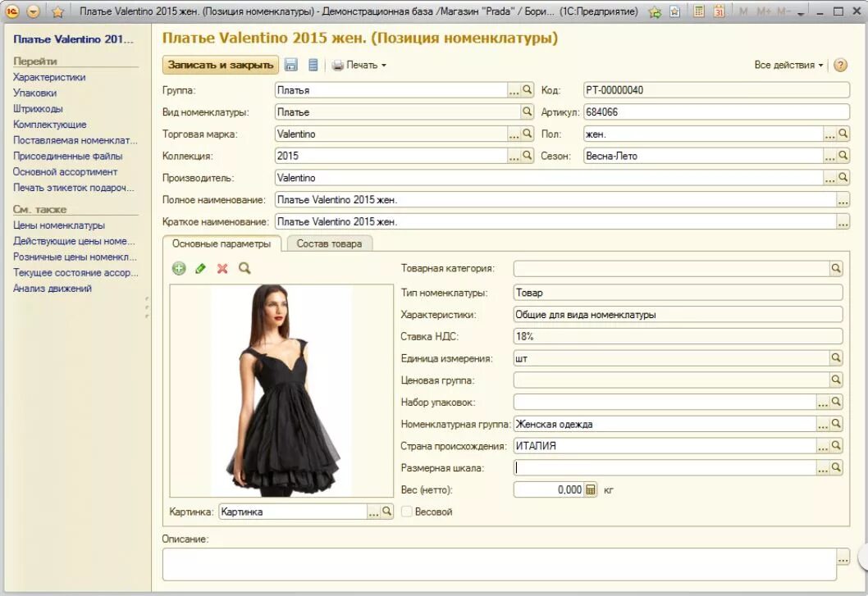
Task: Open Упаковки link in sidebar
Action: (x=35, y=93)
